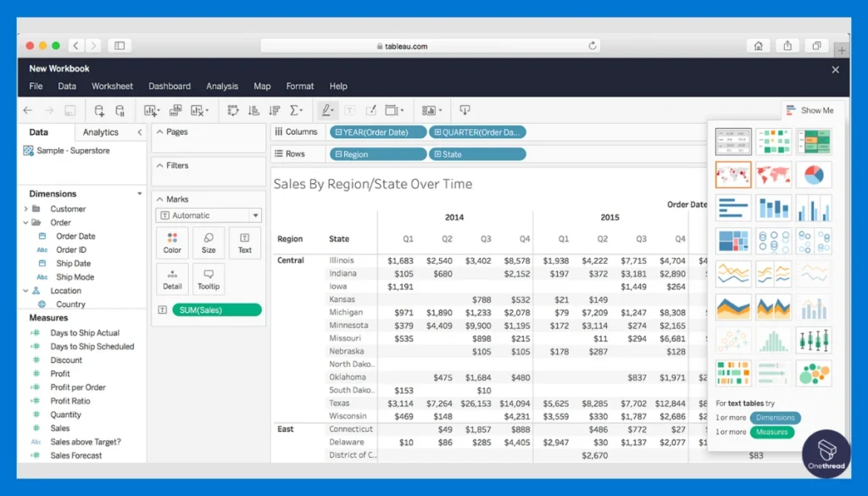Select the filled map chart type

pos(773,175)
